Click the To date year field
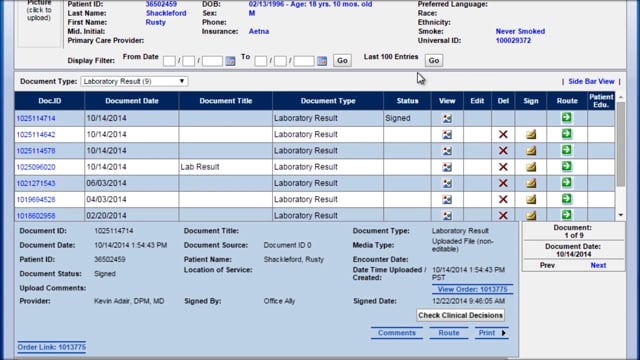640x360 pixels. point(304,61)
